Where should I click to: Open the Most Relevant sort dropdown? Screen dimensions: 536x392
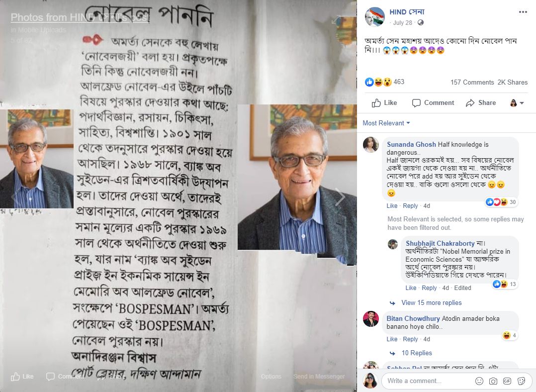point(386,123)
